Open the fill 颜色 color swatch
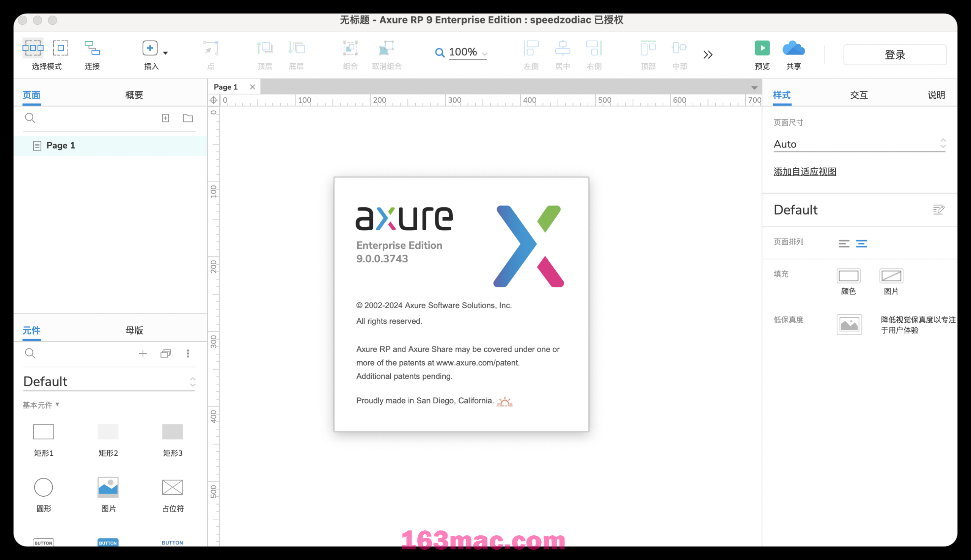 848,276
